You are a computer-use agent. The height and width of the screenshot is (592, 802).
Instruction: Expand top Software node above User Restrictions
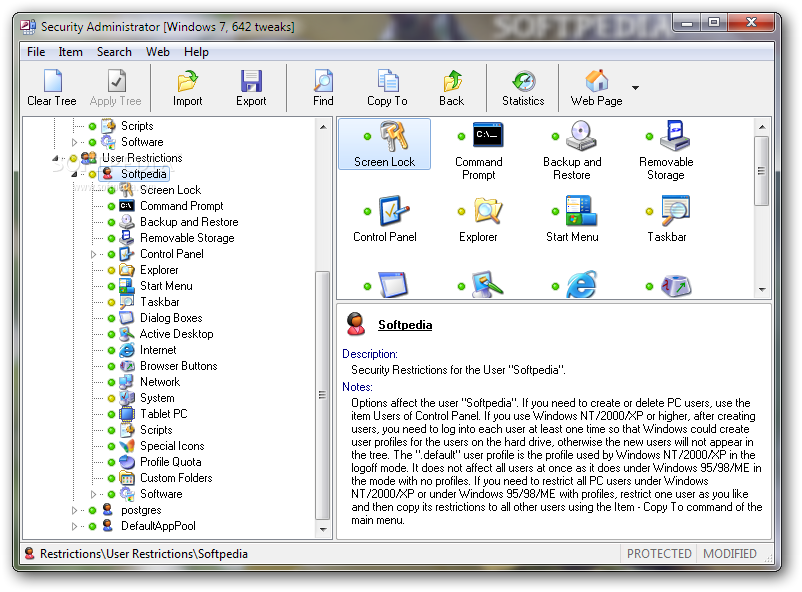point(74,142)
